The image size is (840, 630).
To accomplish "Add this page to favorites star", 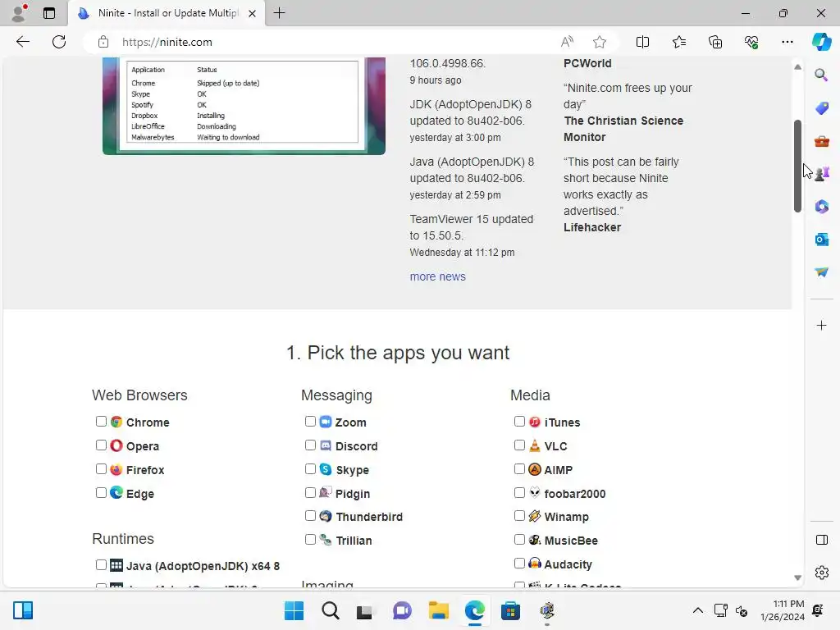I will (600, 42).
